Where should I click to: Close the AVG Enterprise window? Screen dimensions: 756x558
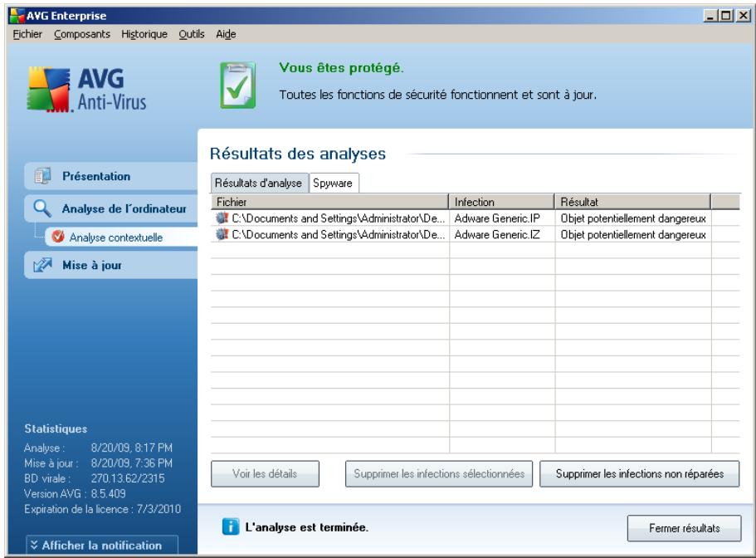[744, 16]
